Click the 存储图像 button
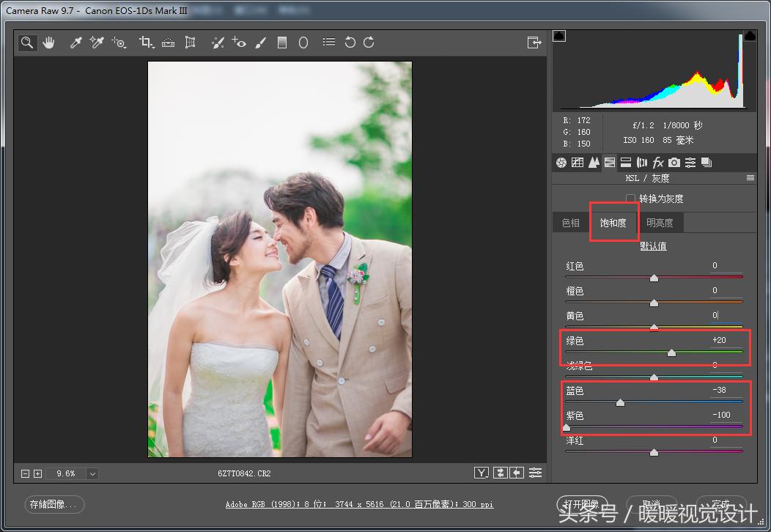This screenshot has height=532, width=771. (54, 504)
